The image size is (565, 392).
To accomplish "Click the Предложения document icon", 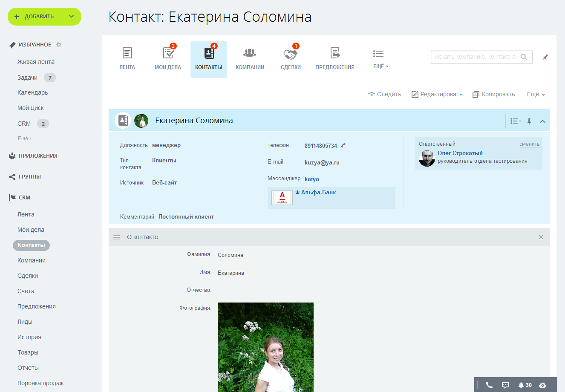I will 335,53.
